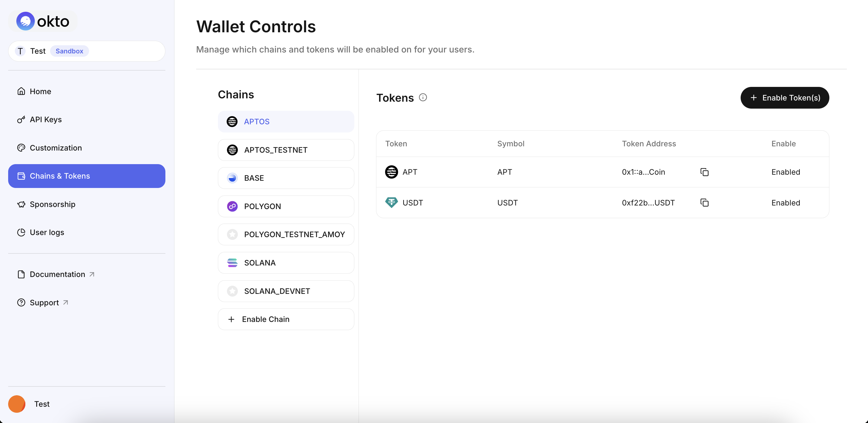Viewport: 868px width, 423px height.
Task: Open Test user account name
Action: point(42,404)
